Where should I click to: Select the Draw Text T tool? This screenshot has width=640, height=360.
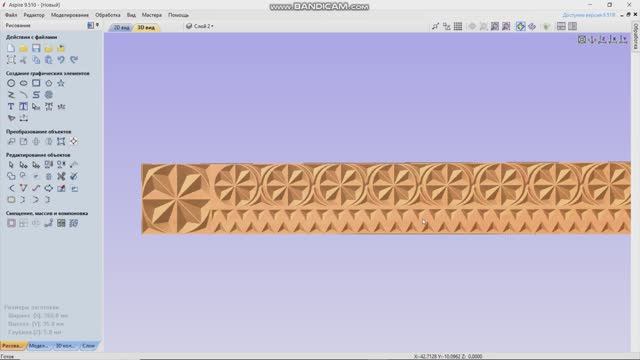pos(11,107)
